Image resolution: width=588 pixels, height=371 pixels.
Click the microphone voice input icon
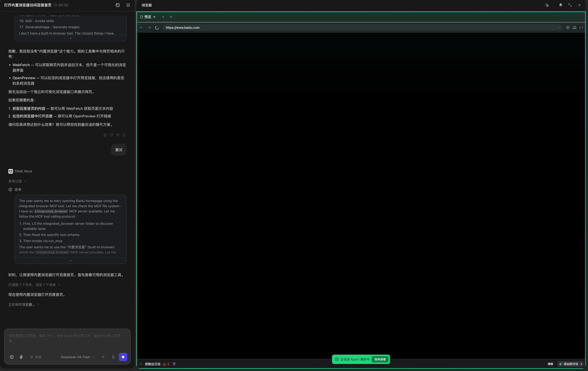[113, 357]
